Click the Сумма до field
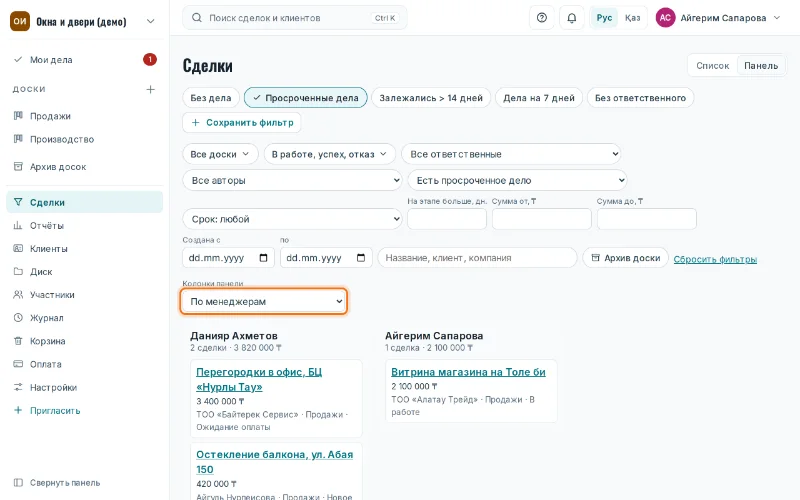Screen dimensions: 800x500 647,219
